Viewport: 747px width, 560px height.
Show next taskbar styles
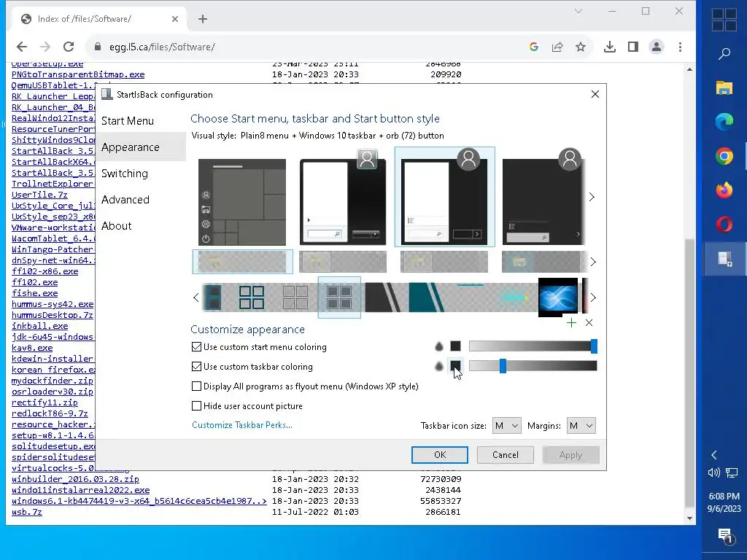coord(593,262)
